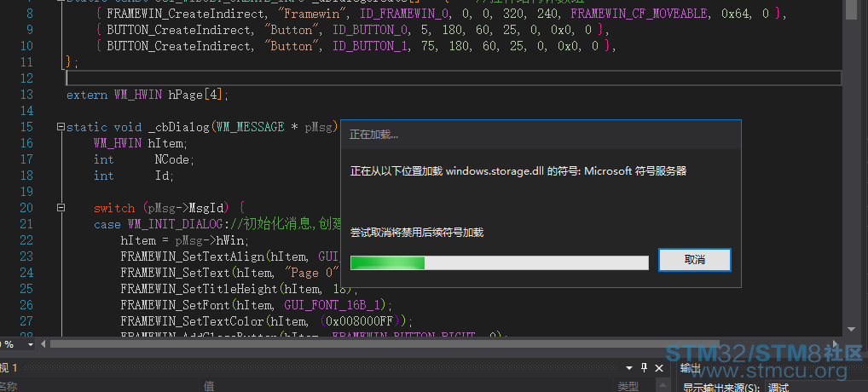This screenshot has height=392, width=868.
Task: Open the 显示输出来源 combo box showing 调试
Action: point(816,387)
